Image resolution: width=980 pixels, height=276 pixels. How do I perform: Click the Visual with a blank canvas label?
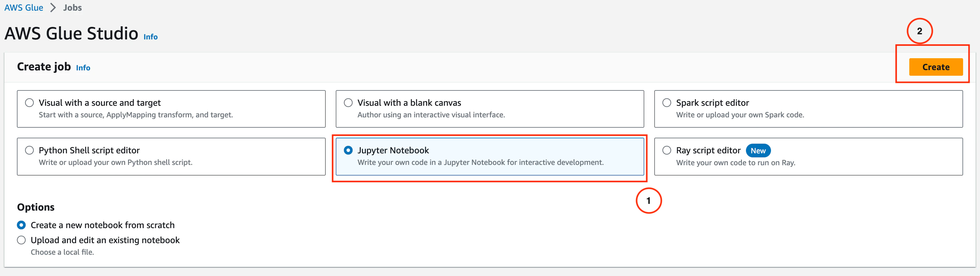coord(409,103)
